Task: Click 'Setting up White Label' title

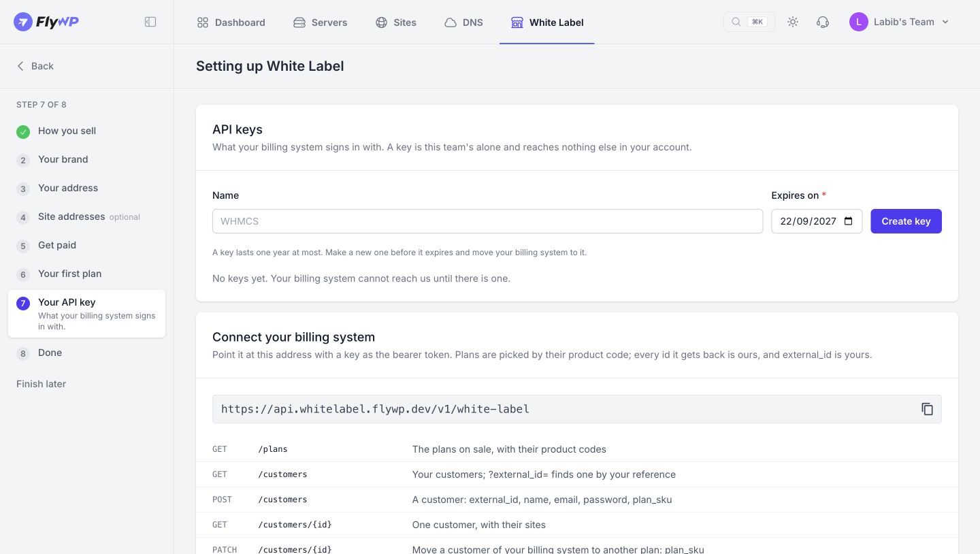Action: [x=269, y=66]
